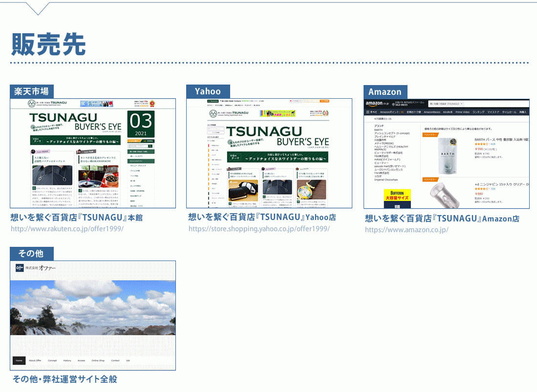Viewport: 537px width, 392px height.
Task: Open the 楽天市場 TSUNAGU store thumbnail
Action: click(x=93, y=153)
